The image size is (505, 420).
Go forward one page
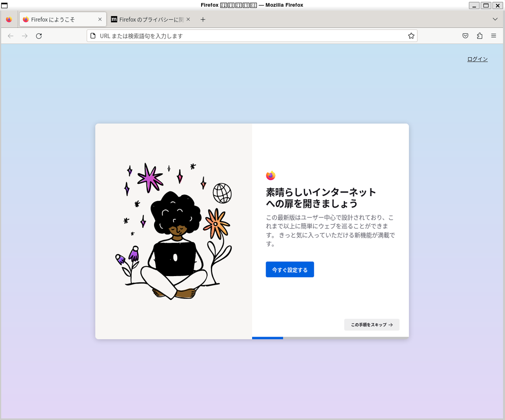pos(25,36)
